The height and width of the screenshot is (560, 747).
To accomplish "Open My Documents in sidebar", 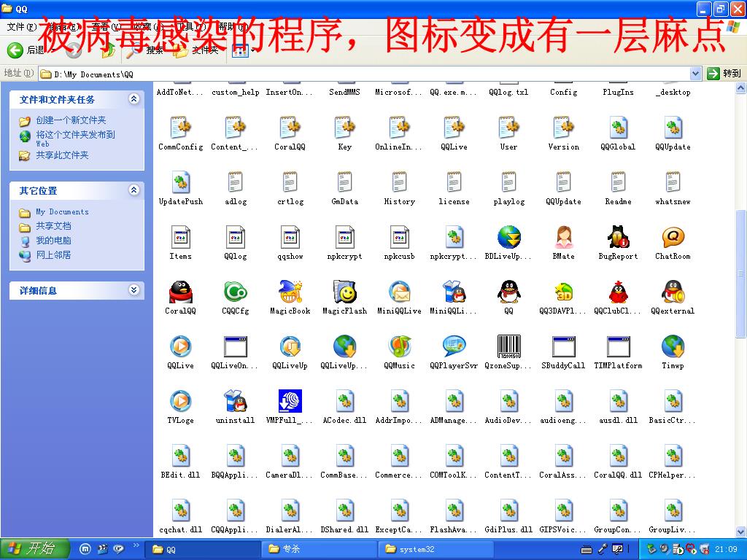I will point(62,212).
